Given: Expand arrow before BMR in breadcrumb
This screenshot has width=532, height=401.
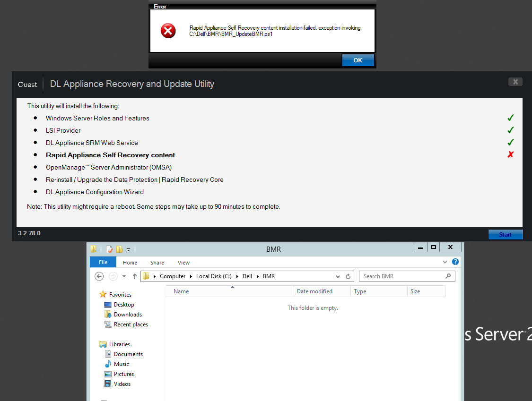Looking at the screenshot, I should [258, 276].
